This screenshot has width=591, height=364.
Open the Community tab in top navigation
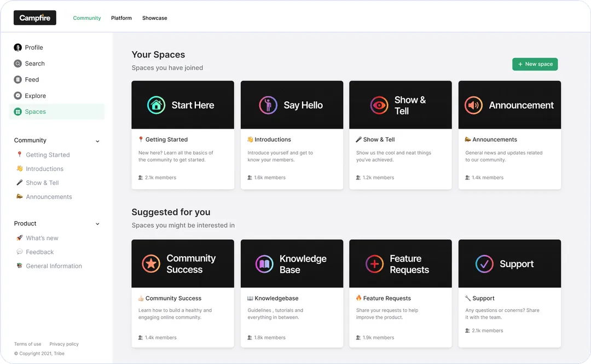[x=87, y=18]
